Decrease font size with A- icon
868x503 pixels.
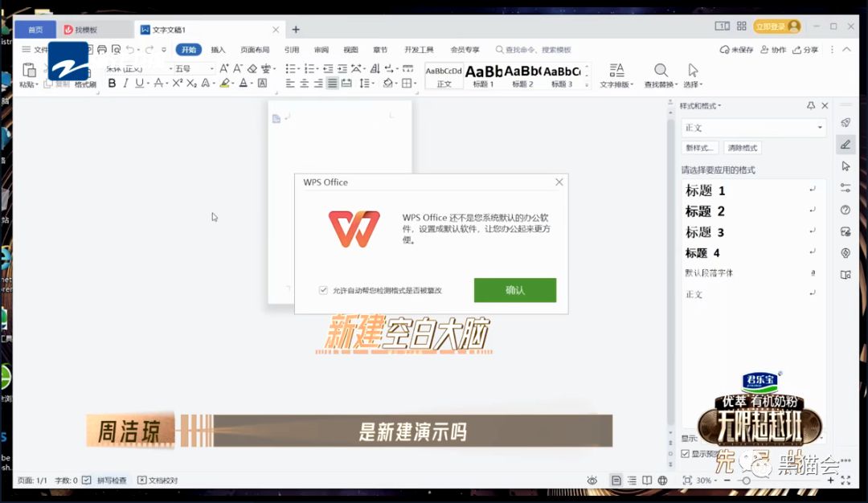tap(237, 68)
